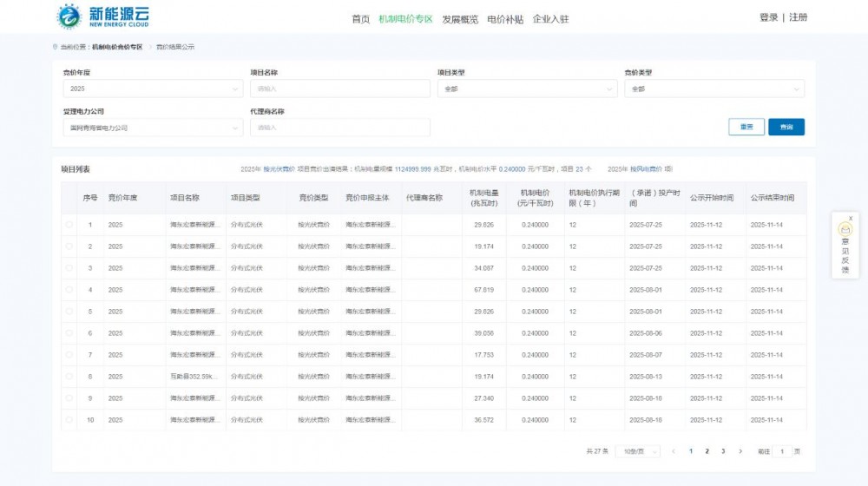Change the 10条/页 page size selector

(x=637, y=451)
